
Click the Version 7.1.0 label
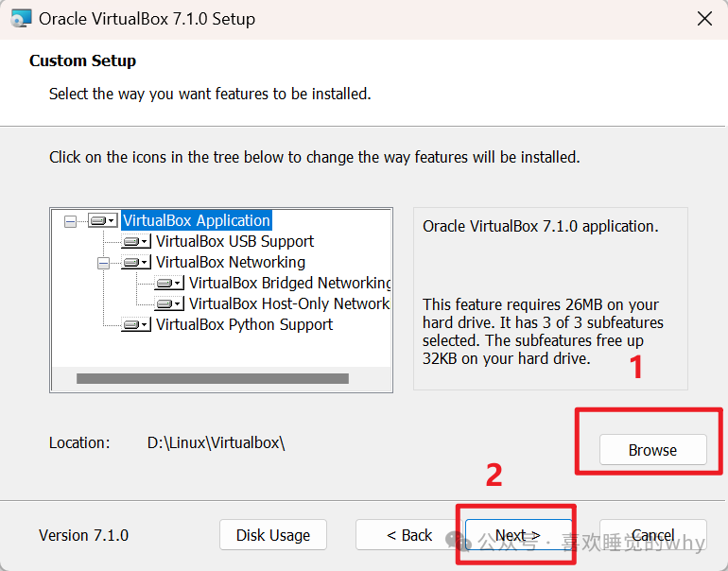pos(83,535)
